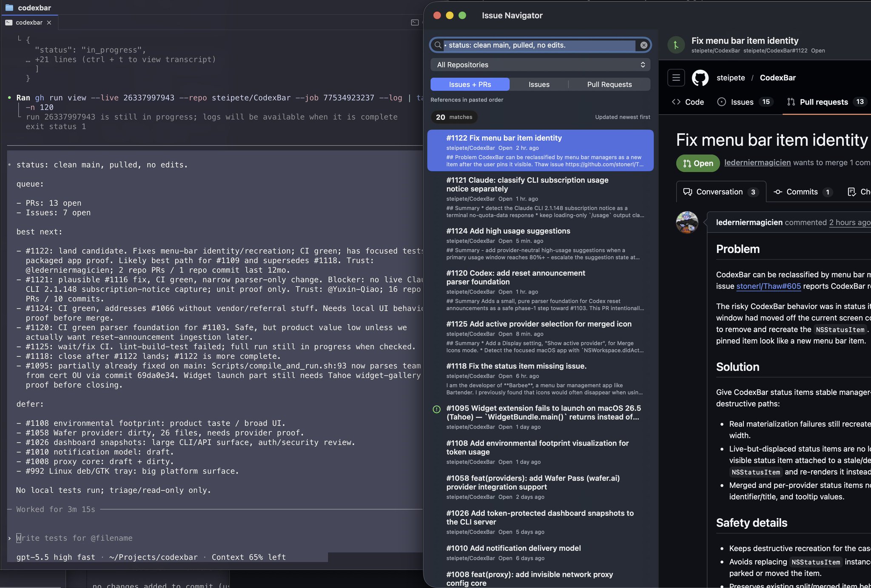Screen dimensions: 871x588
Task: Select result #1095 Widget extension fails to launch
Action: tap(540, 417)
